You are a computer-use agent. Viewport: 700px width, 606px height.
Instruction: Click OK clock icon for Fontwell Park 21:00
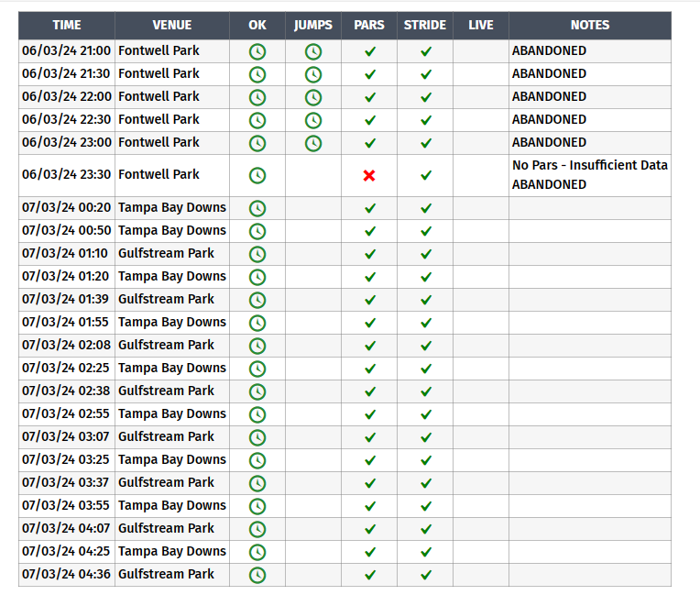point(257,51)
